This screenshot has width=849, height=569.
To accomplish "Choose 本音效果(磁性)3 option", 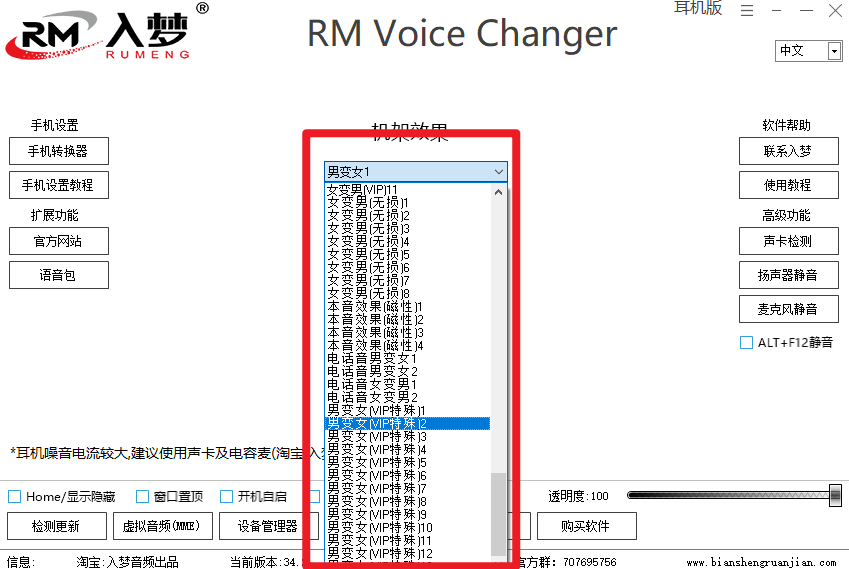I will point(408,332).
